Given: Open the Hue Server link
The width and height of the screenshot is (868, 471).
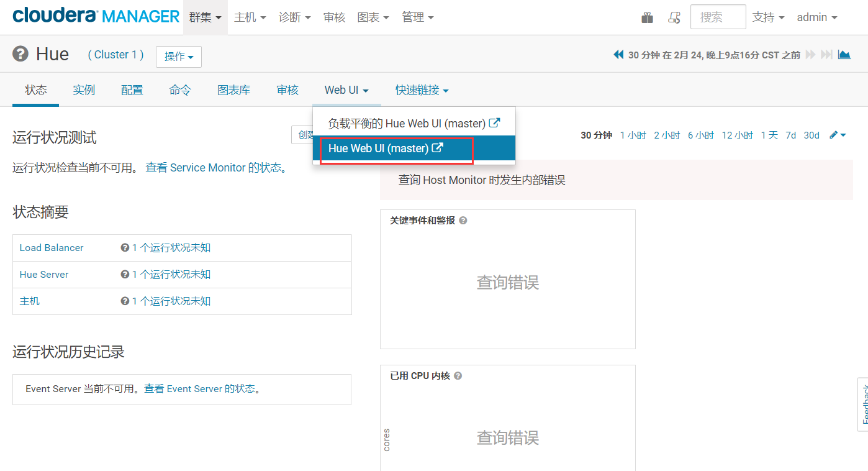Looking at the screenshot, I should click(x=44, y=274).
